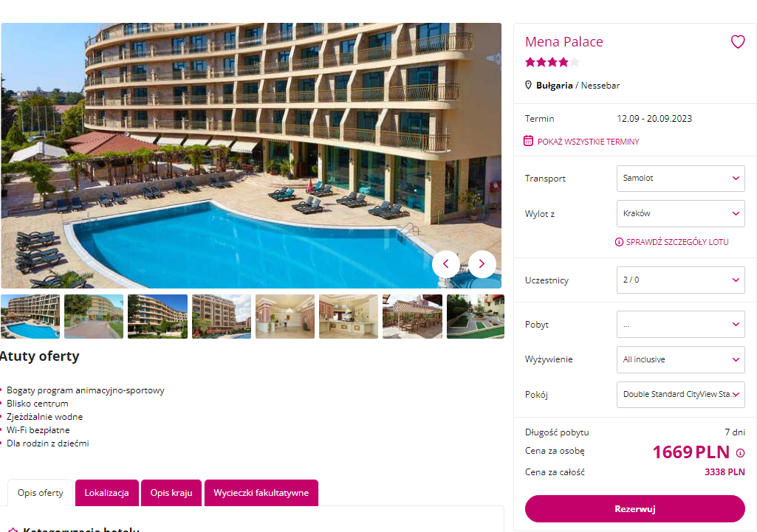Screen dimensions: 757x532
Task: Click the hotel star rating
Action: click(552, 62)
